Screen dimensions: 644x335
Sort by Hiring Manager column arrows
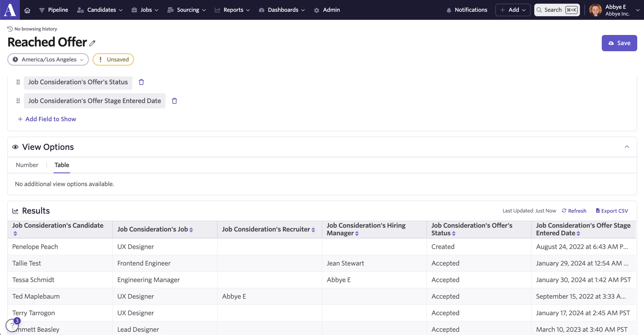(x=357, y=233)
